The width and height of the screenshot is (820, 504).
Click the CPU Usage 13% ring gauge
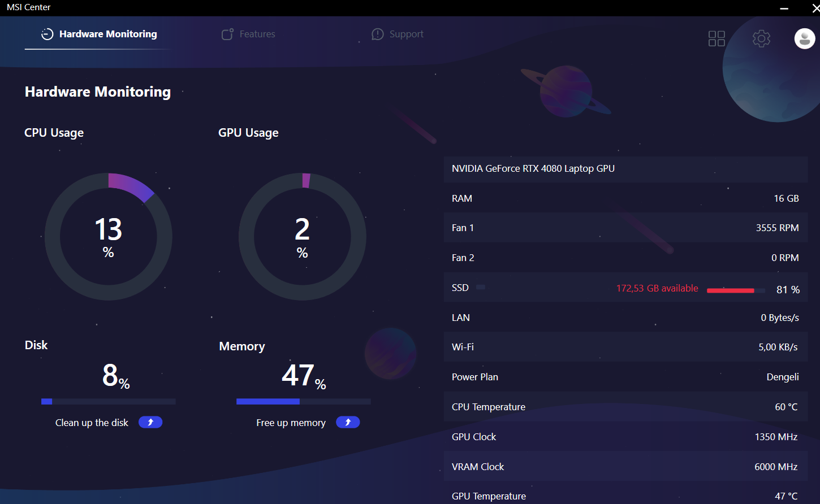(x=109, y=237)
